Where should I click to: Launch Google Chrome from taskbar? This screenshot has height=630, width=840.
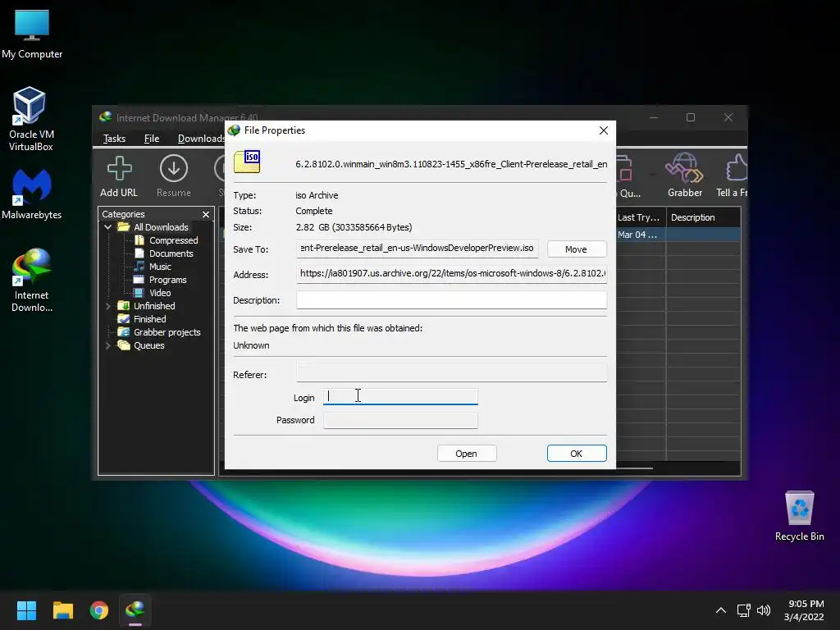pyautogui.click(x=99, y=610)
